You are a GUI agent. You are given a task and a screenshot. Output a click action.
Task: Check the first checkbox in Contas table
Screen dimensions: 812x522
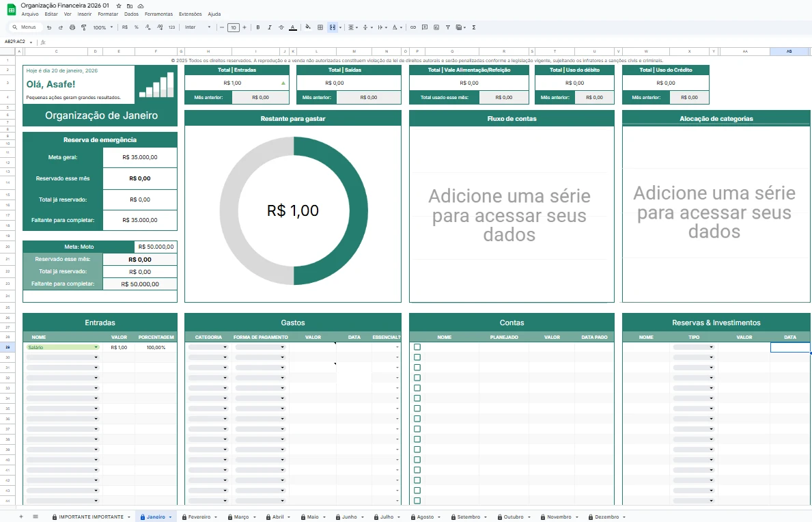click(417, 347)
